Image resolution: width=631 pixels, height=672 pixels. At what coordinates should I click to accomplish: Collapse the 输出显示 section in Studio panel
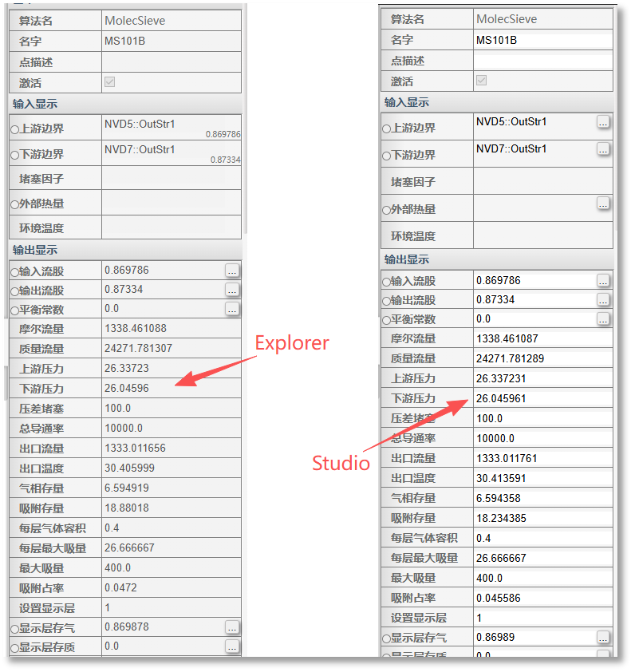pos(406,259)
